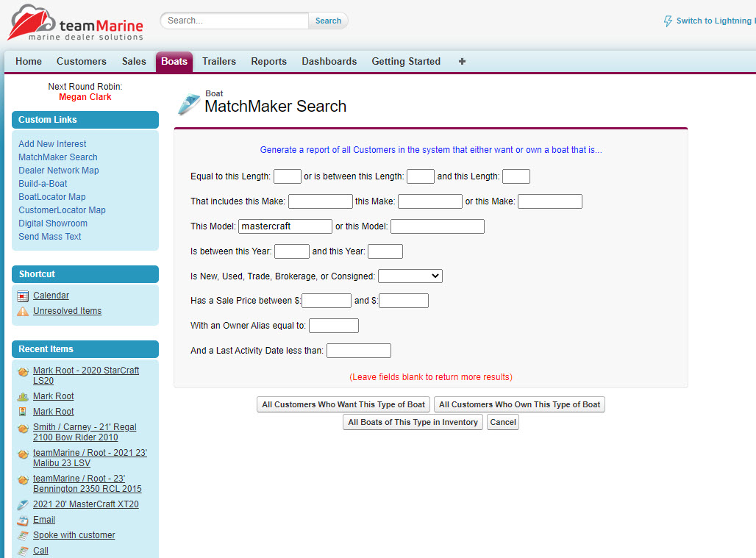Click the Unresolved Items warning triangle icon

[23, 310]
